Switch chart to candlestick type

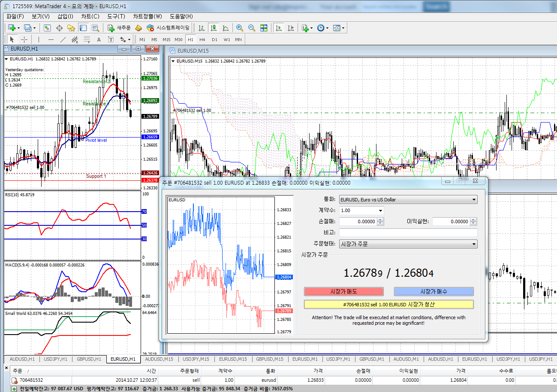(x=214, y=28)
